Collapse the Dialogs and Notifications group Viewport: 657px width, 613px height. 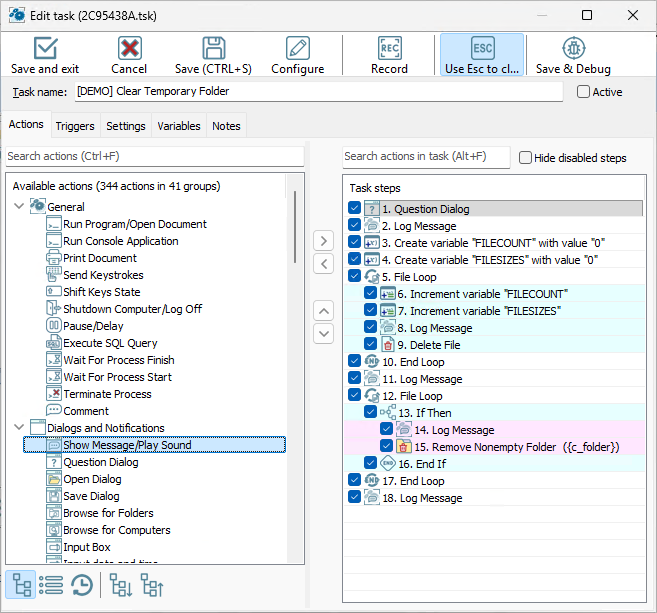(19, 427)
